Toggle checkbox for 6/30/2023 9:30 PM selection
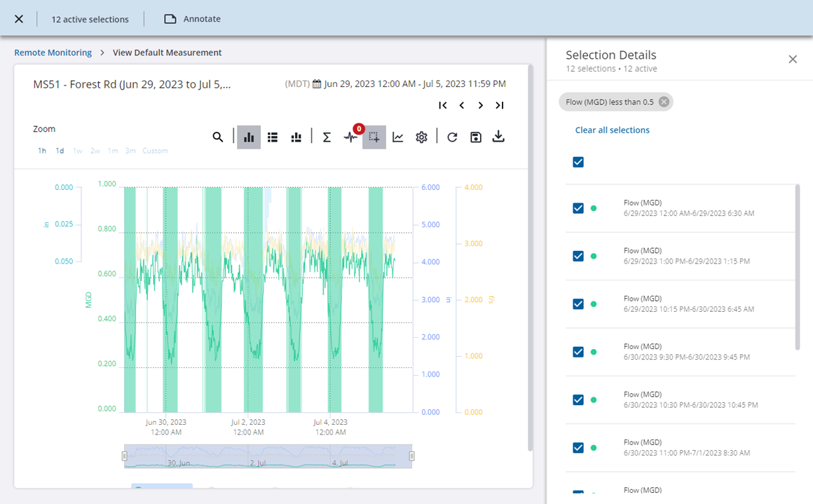 coord(578,352)
